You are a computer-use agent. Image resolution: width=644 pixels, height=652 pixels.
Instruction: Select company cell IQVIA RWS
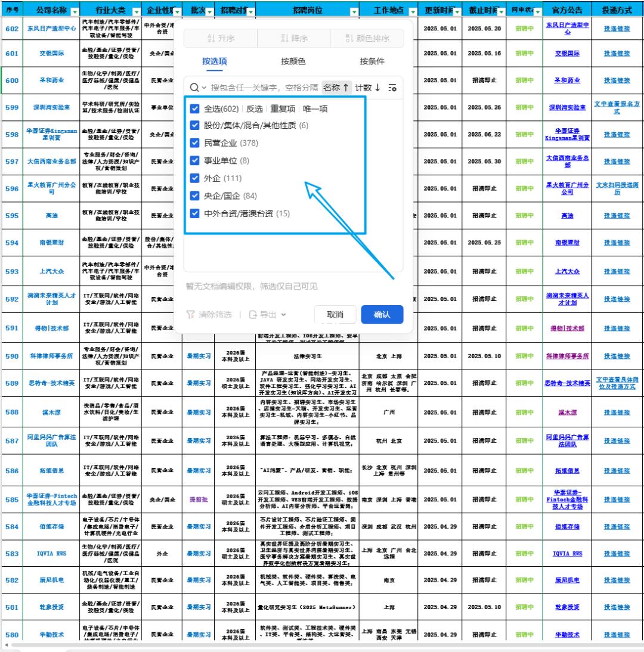(x=52, y=554)
